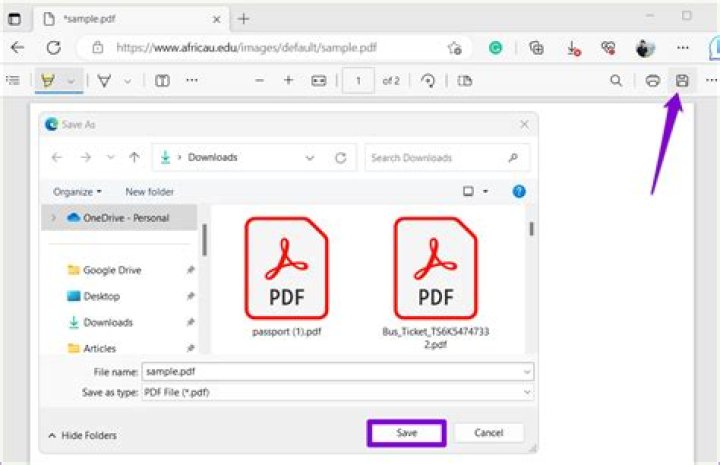
Task: Click the Save button
Action: [x=406, y=433]
